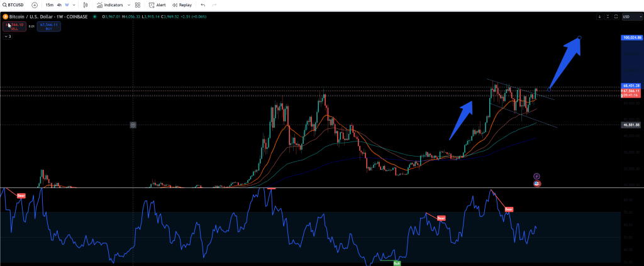Screen dimensions: 644x266
Task: Switch to the 4h timeframe
Action: click(x=59, y=5)
